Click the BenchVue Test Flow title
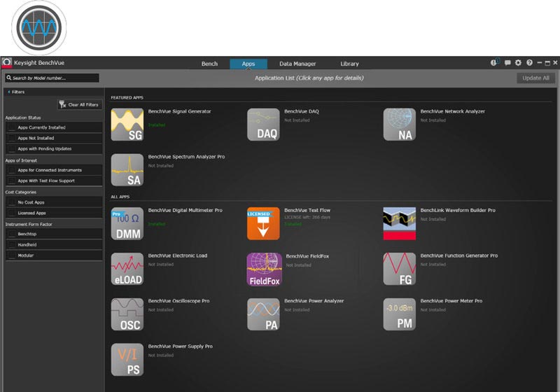This screenshot has height=392, width=560. pyautogui.click(x=307, y=210)
